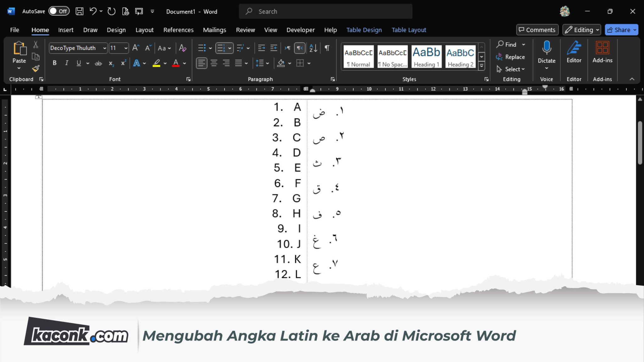Viewport: 644px width, 362px height.
Task: Increase font size with Grow Font
Action: point(135,48)
